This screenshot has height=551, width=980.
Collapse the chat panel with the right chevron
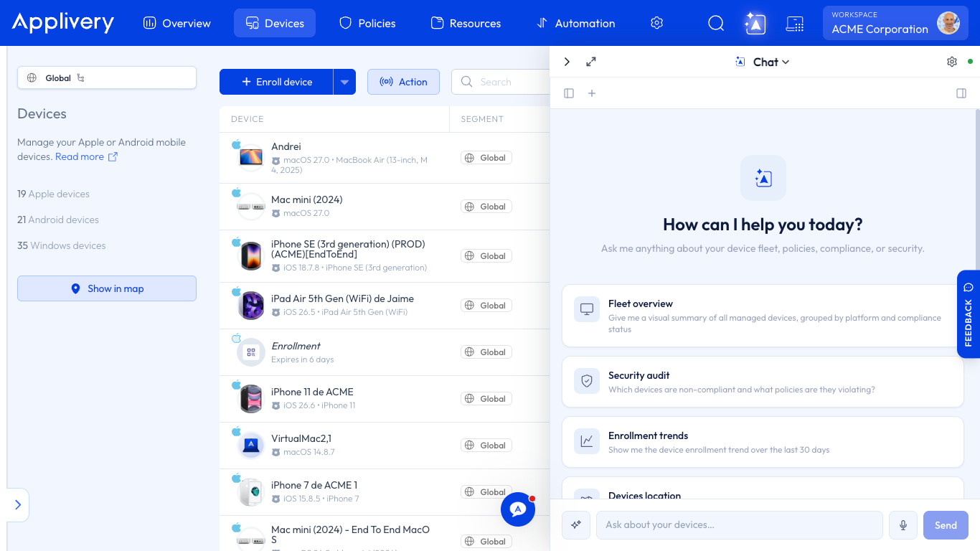tap(567, 62)
